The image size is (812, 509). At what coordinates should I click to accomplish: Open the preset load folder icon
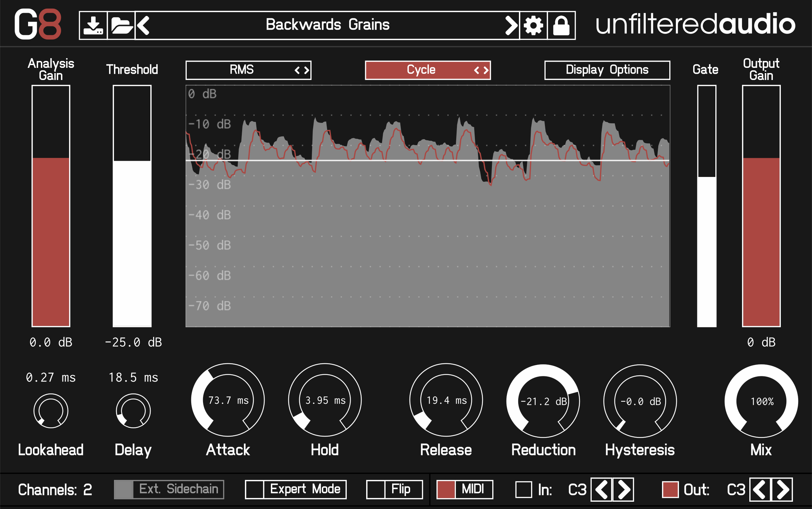pyautogui.click(x=121, y=25)
